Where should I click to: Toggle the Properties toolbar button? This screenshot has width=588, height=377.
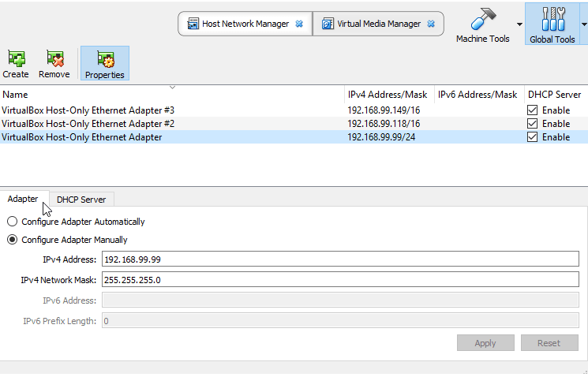[x=105, y=63]
